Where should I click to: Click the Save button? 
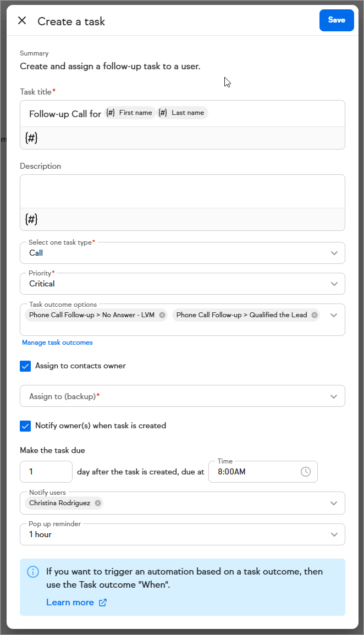tap(337, 20)
